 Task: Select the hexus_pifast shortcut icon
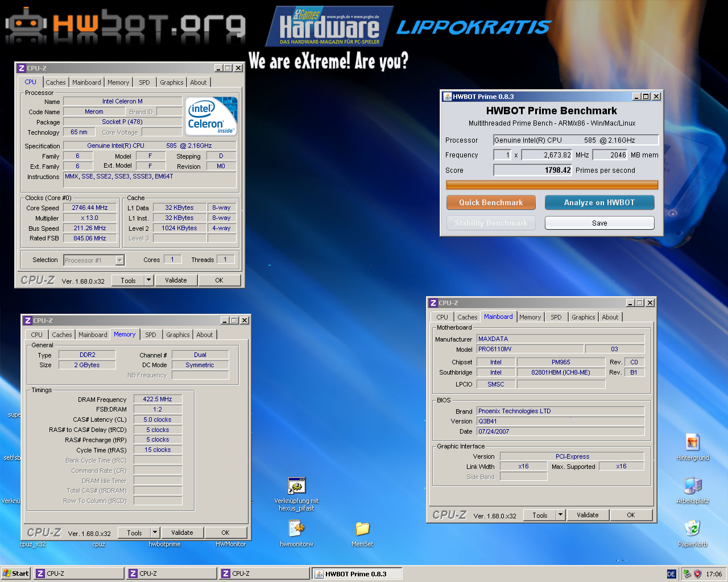click(x=296, y=486)
